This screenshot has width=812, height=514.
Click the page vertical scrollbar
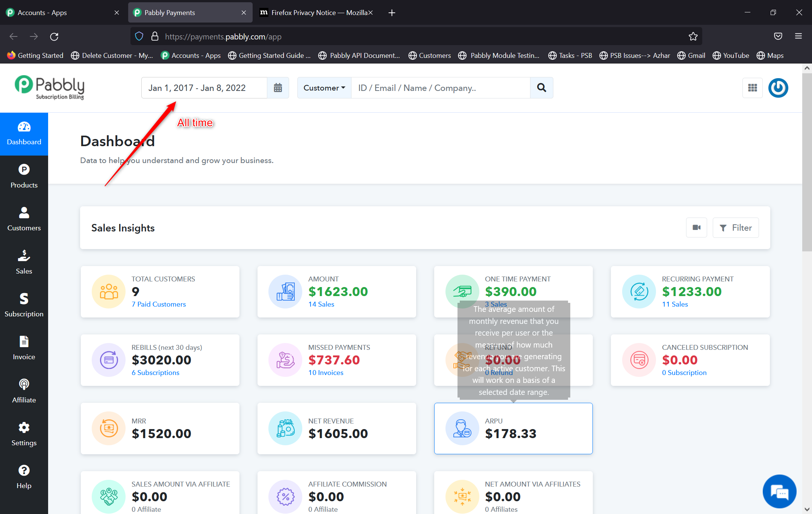807,162
